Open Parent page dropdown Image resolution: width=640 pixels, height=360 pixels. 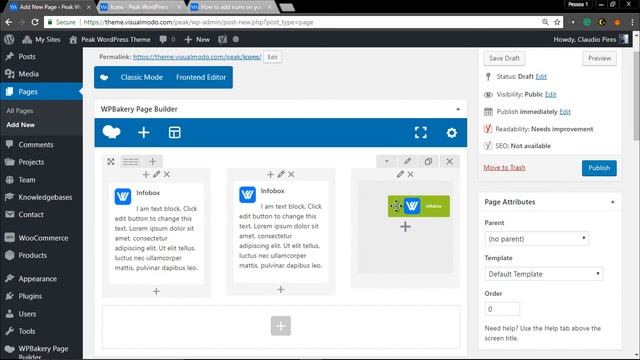pyautogui.click(x=537, y=239)
